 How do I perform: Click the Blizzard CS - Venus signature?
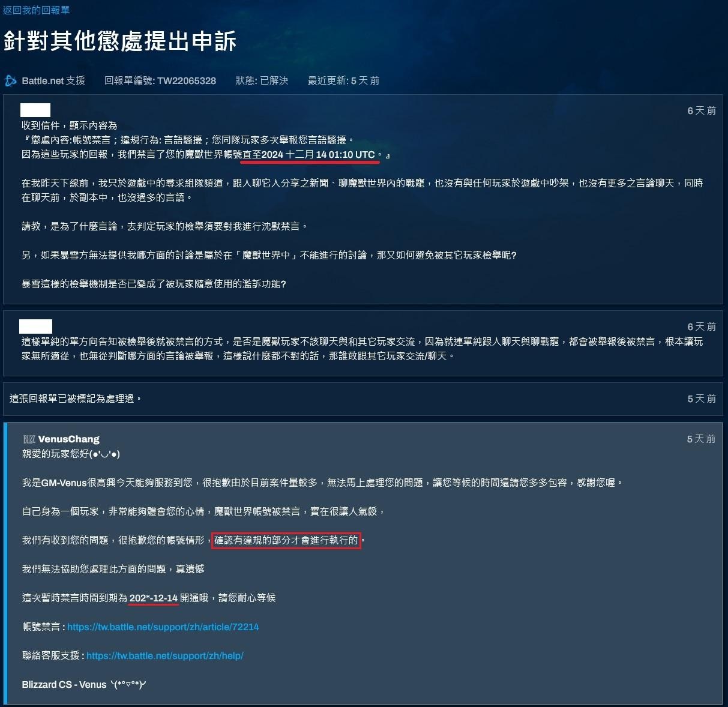point(84,684)
